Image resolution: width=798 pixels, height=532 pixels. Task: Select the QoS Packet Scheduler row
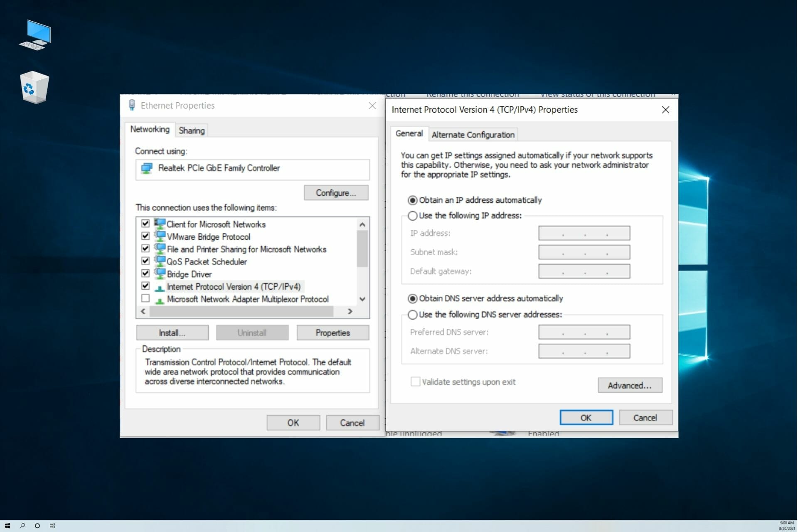click(x=207, y=262)
